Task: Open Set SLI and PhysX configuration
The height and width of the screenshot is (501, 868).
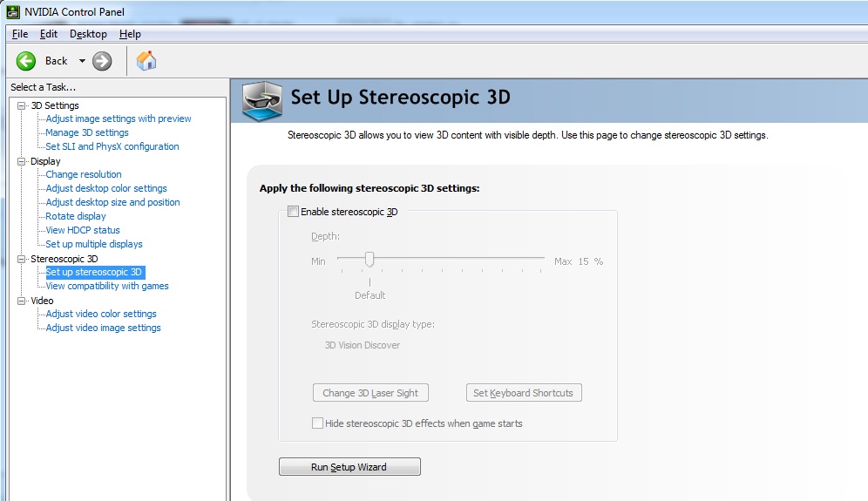Action: pos(112,146)
